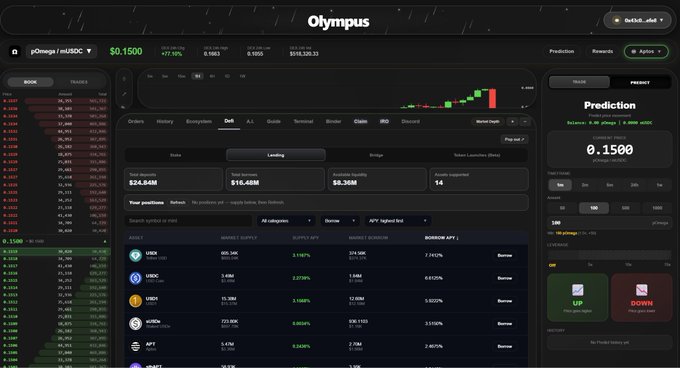Click Borrow button in APT row
The width and height of the screenshot is (680, 368).
505,347
